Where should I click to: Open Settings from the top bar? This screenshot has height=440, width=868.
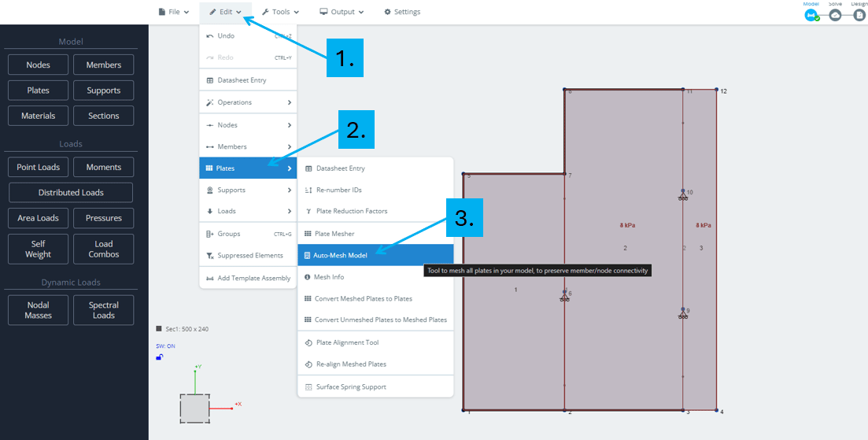pyautogui.click(x=402, y=12)
